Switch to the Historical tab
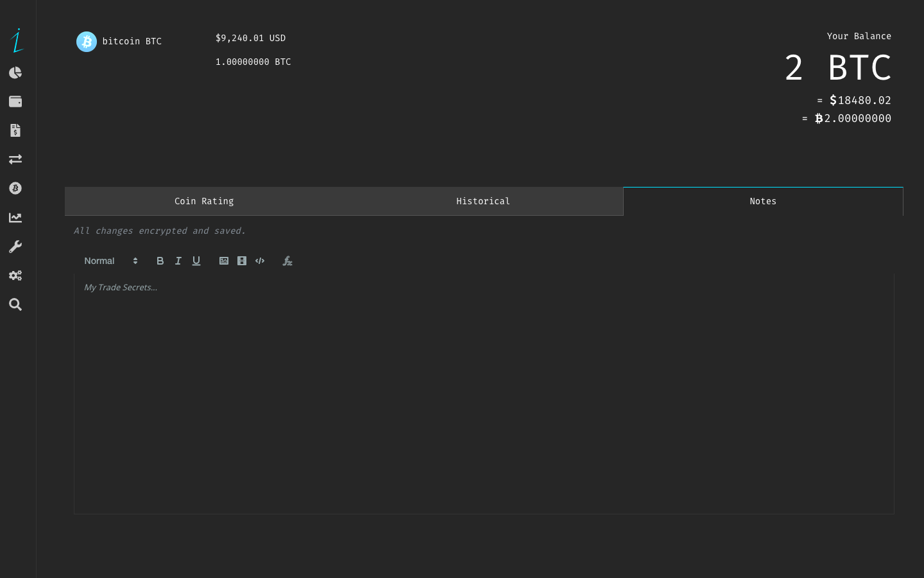Screen dimensions: 924x578 pos(483,202)
